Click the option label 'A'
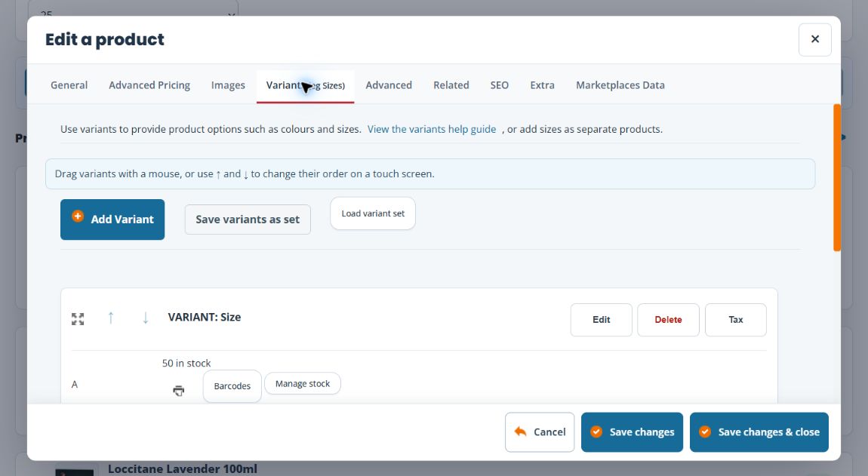Viewport: 868px width, 476px height. tap(75, 384)
